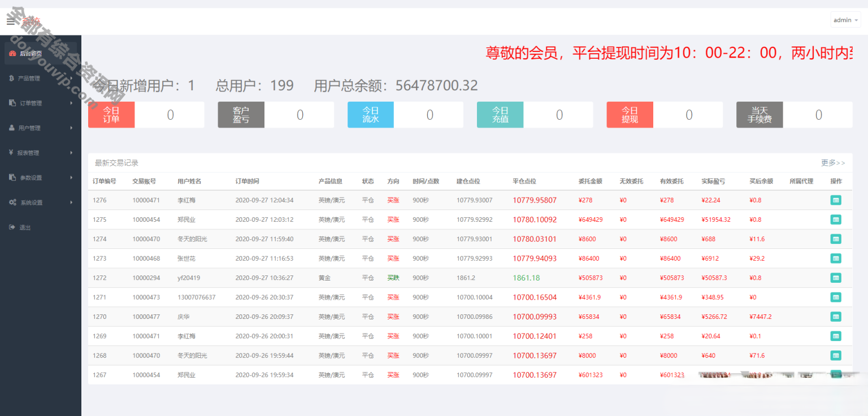
Task: Click amount ¥649429 under 委托金额
Action: (591, 220)
